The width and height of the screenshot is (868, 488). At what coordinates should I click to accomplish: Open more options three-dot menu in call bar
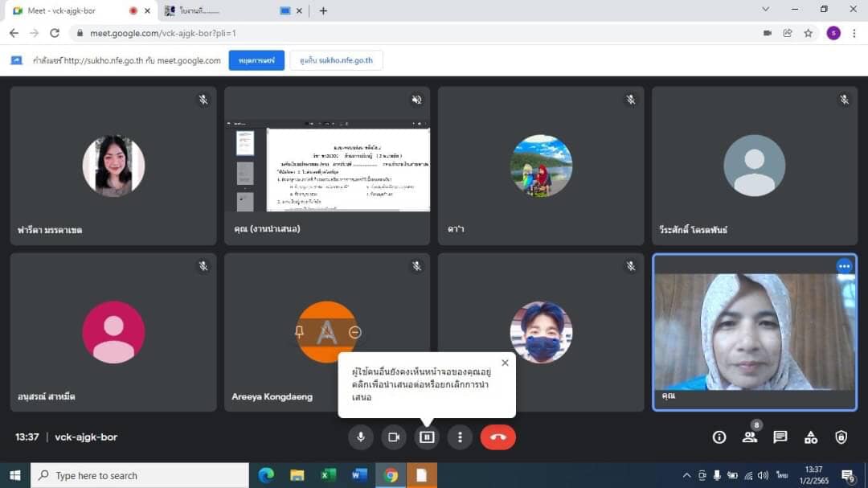460,437
